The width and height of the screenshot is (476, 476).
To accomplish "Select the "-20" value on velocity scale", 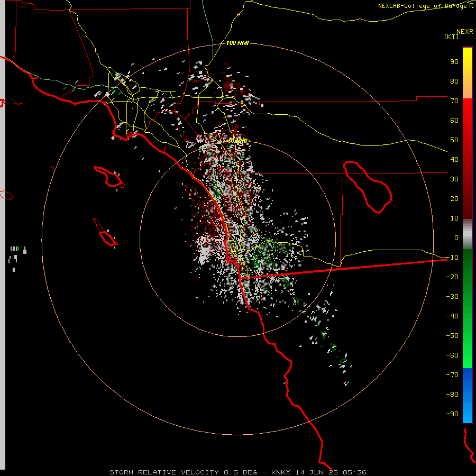I will [x=452, y=277].
